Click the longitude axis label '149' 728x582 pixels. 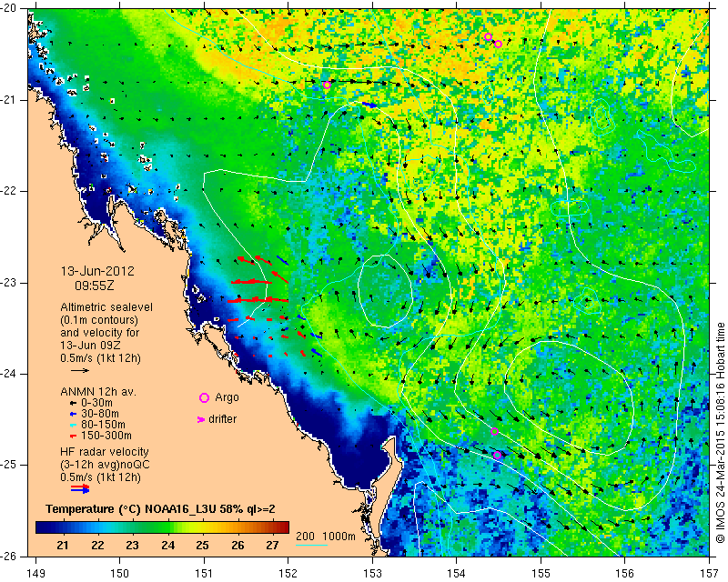pos(35,574)
